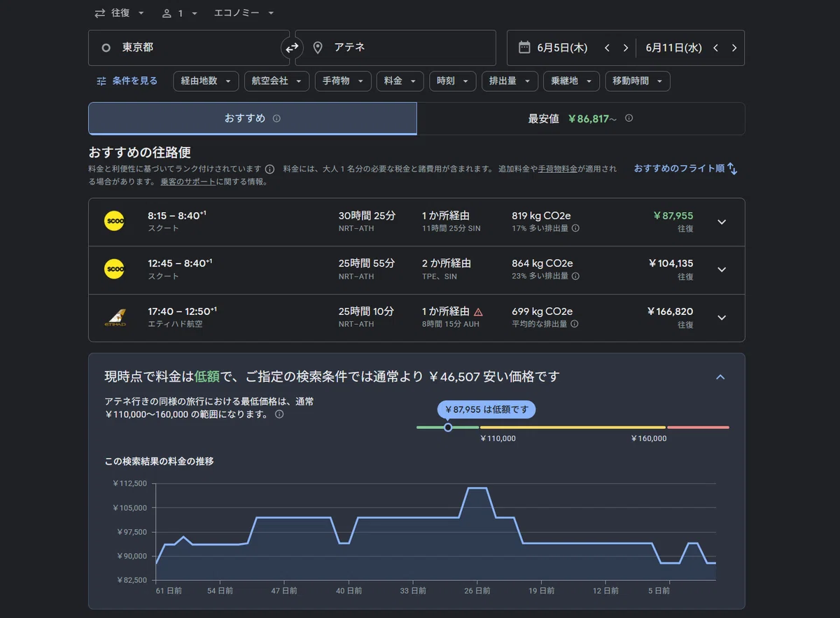Viewport: 840px width, 618px height.
Task: Click the 6月5日(木) departure date
Action: [563, 48]
